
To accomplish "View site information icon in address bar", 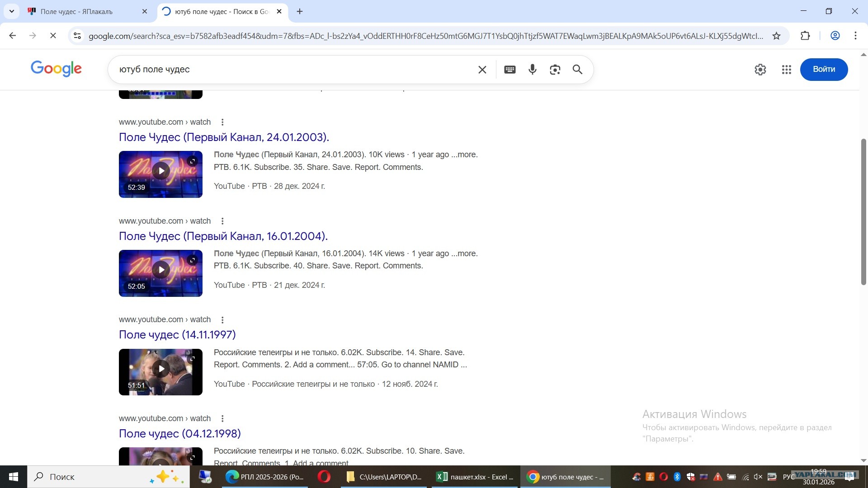I will 77,36.
